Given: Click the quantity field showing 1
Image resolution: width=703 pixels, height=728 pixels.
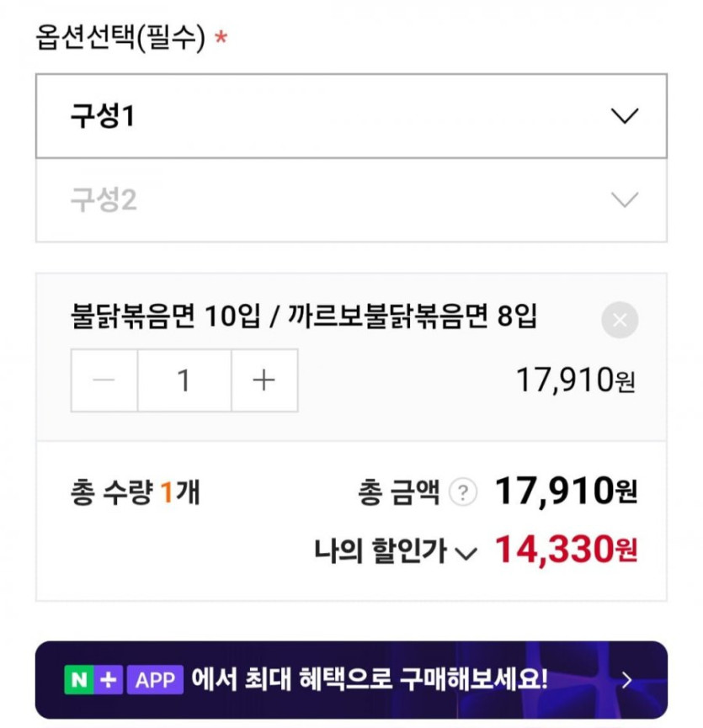Looking at the screenshot, I should click(x=184, y=381).
